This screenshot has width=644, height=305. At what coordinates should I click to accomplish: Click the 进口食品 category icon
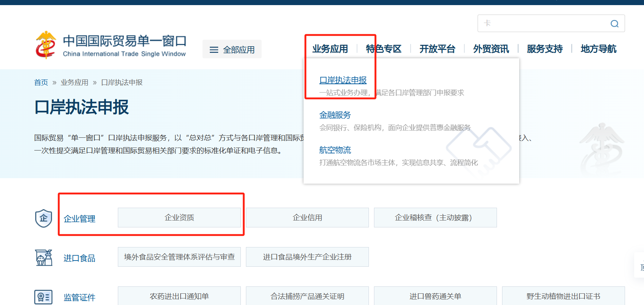pyautogui.click(x=43, y=258)
